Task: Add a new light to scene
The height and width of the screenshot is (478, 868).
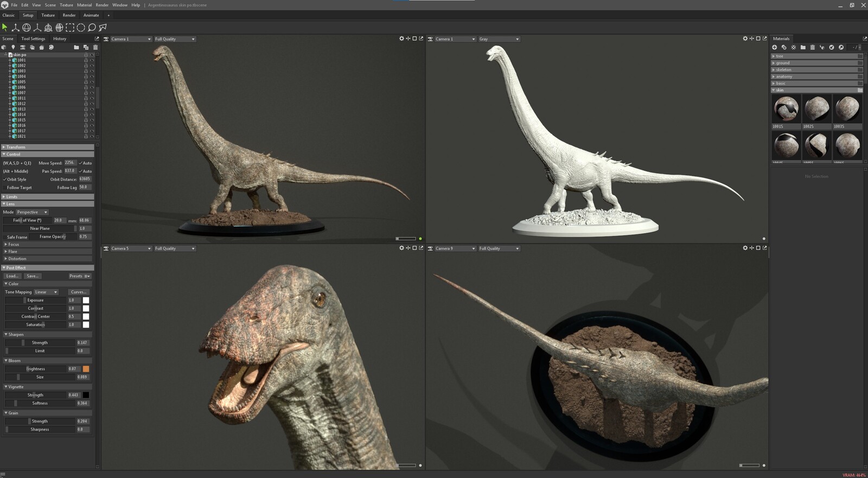Action: (x=13, y=47)
